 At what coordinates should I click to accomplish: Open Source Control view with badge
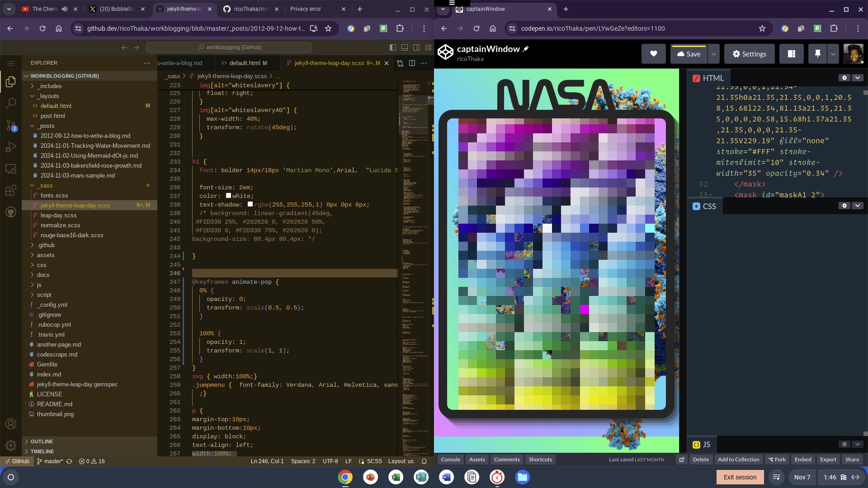pos(11,125)
